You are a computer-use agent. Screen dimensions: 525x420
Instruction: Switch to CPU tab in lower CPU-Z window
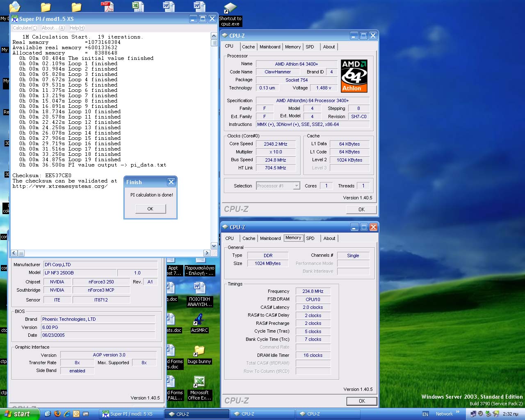click(230, 238)
